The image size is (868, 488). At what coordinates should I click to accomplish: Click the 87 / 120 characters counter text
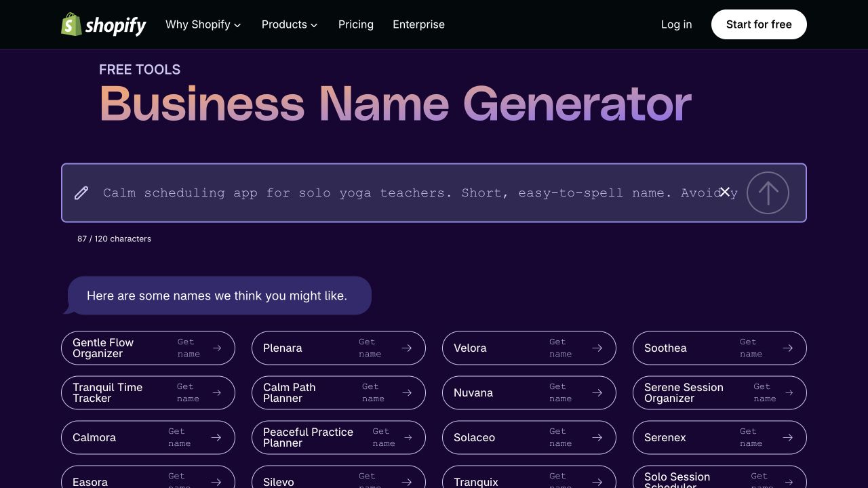[114, 239]
